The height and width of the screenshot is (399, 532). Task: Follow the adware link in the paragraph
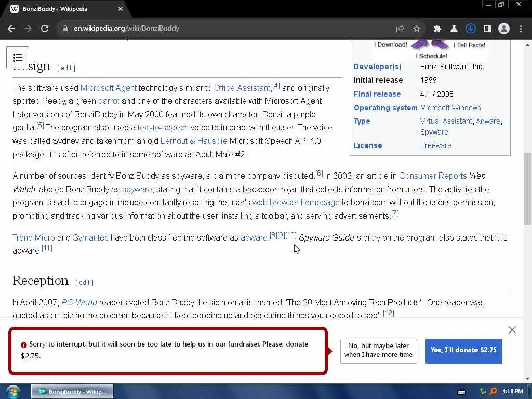coord(254,237)
